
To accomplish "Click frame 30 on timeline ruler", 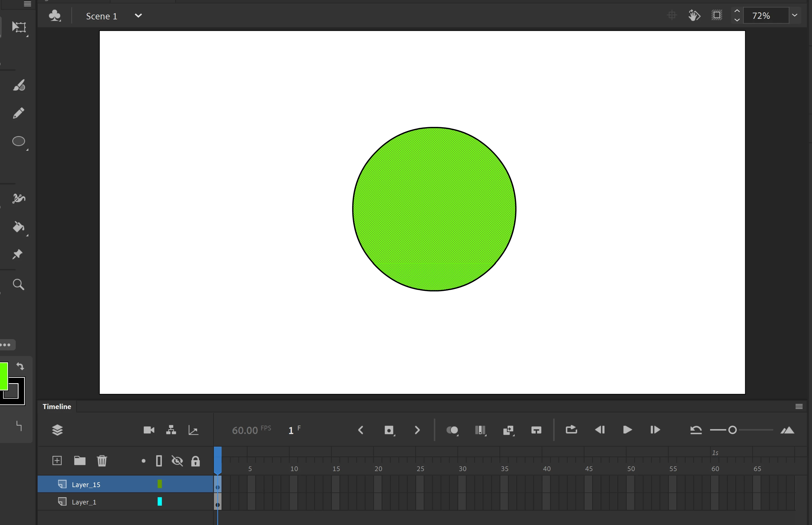I will [x=462, y=468].
